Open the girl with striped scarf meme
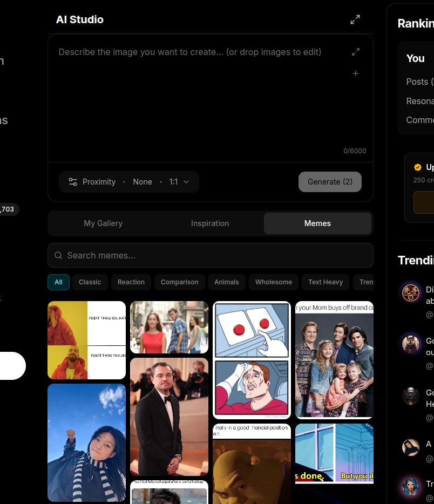Image resolution: width=434 pixels, height=504 pixels. [x=87, y=442]
